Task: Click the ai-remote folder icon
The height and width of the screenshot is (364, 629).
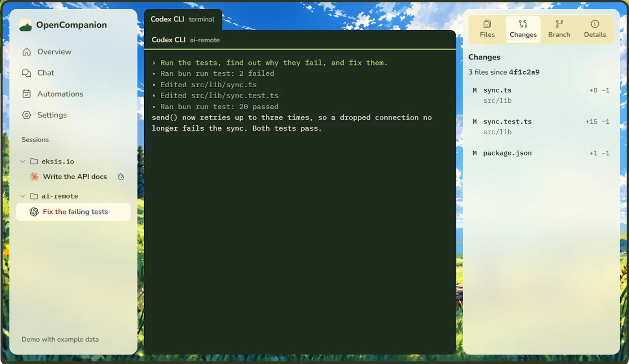Action: coord(34,196)
